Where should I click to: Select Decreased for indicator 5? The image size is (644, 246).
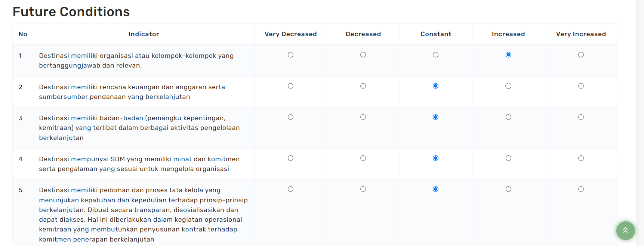point(363,189)
